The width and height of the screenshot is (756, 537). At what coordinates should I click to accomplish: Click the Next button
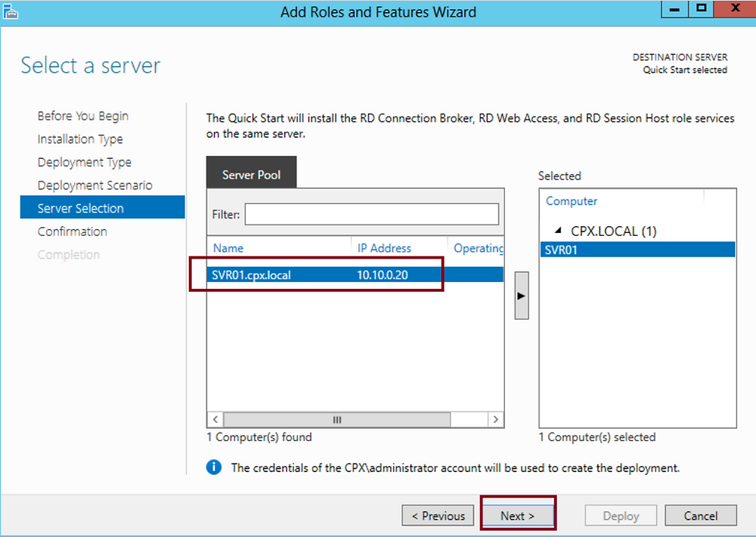point(517,516)
